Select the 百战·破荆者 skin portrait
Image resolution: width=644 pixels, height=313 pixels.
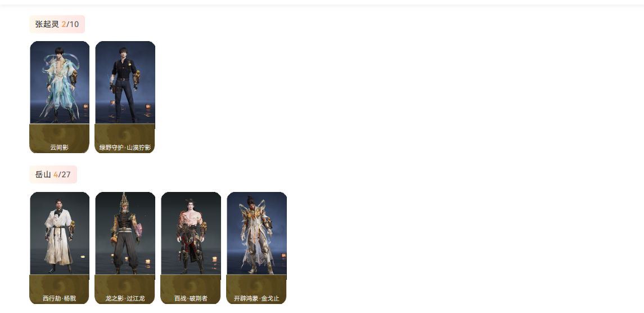point(191,233)
